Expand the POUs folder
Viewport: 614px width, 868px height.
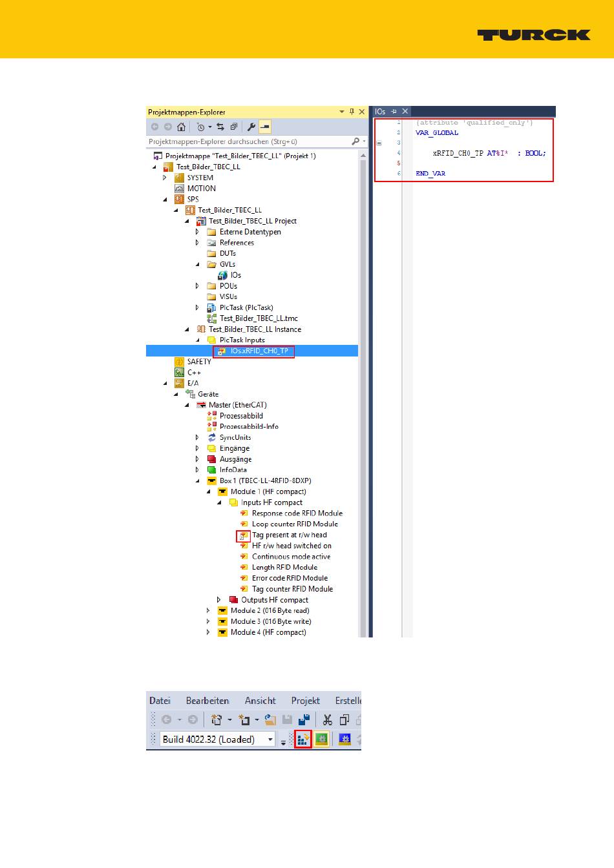(197, 286)
